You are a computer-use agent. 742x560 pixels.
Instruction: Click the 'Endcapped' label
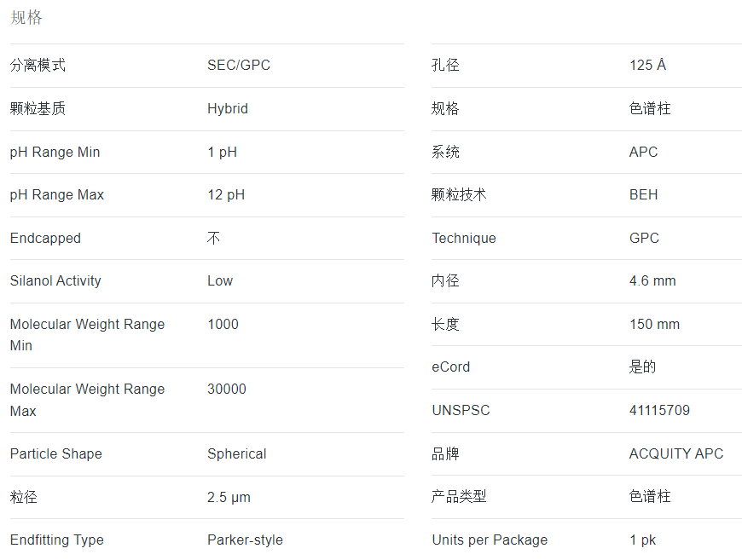click(45, 239)
